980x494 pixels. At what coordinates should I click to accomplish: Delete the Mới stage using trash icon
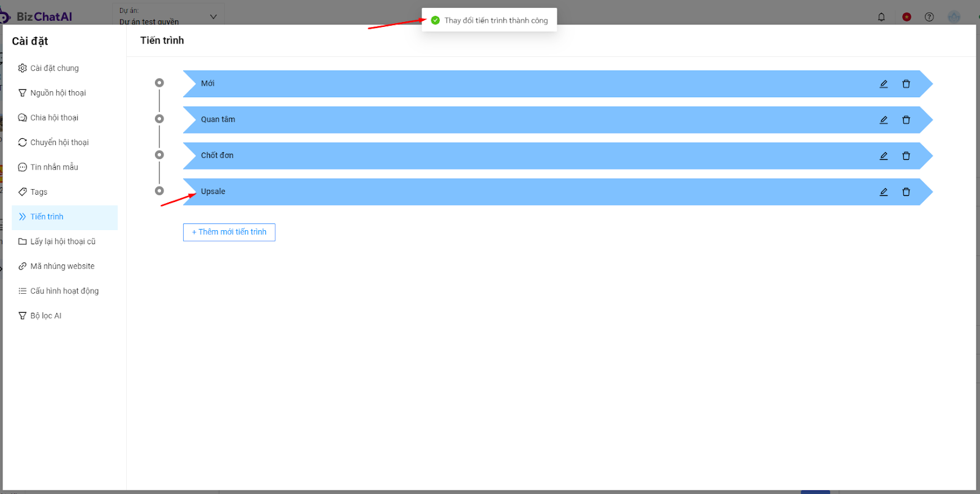[x=906, y=84]
